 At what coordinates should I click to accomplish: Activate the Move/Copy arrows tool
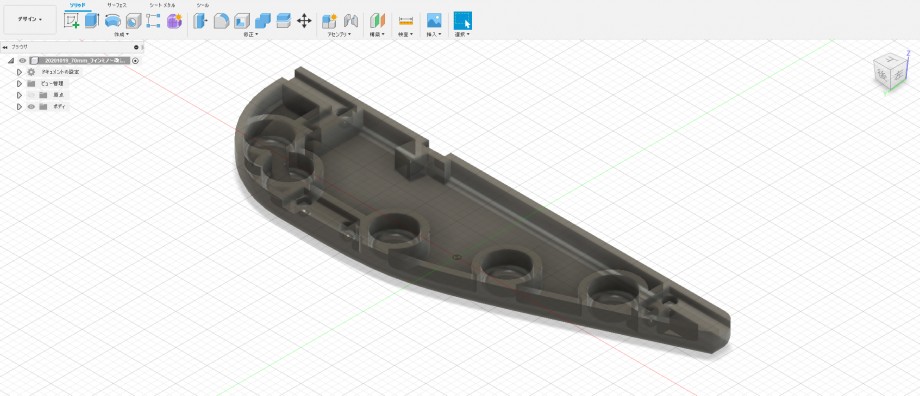click(x=304, y=21)
